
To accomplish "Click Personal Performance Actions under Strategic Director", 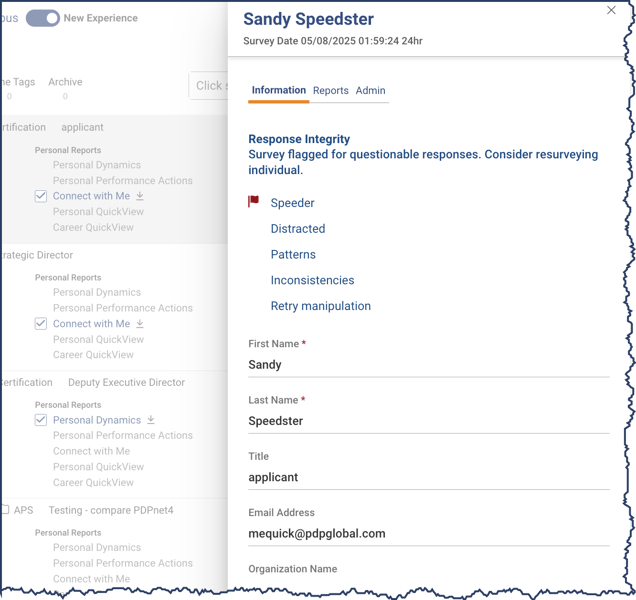I will point(123,308).
